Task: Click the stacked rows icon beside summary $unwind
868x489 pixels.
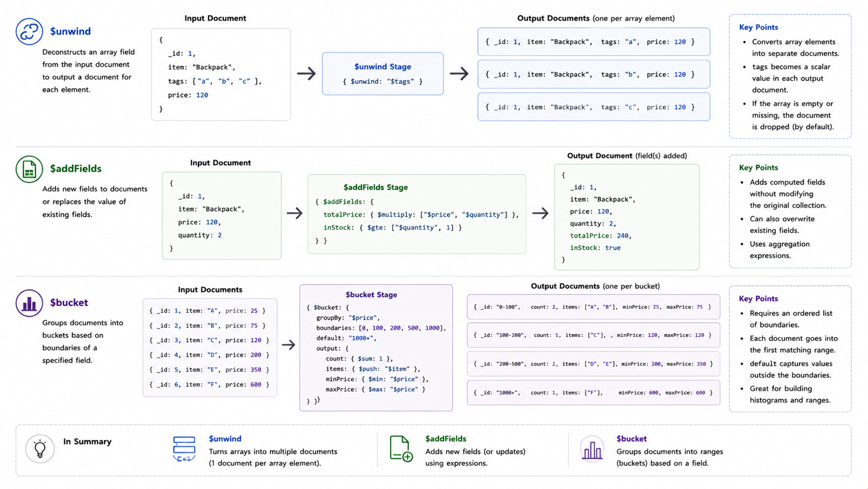Action: (184, 449)
